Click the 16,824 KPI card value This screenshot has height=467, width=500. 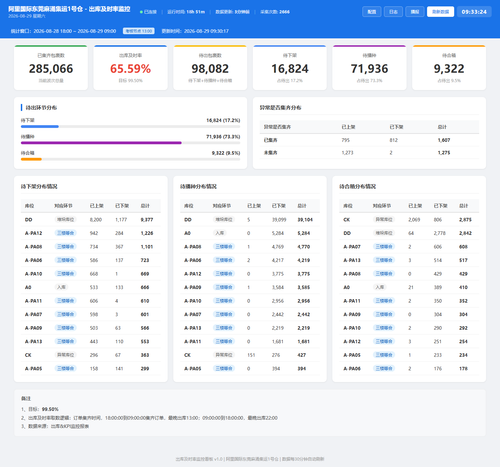[x=290, y=69]
